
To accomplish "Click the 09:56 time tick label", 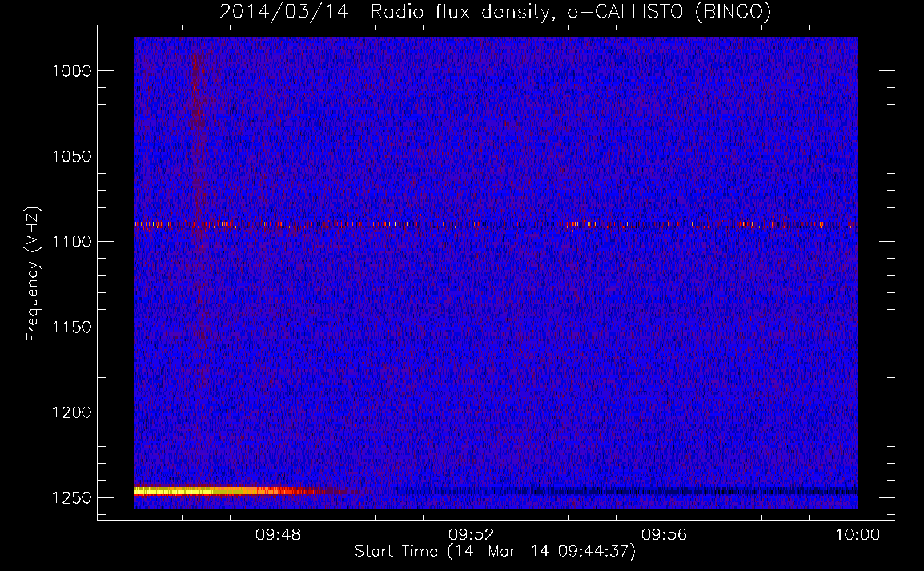I will click(664, 535).
